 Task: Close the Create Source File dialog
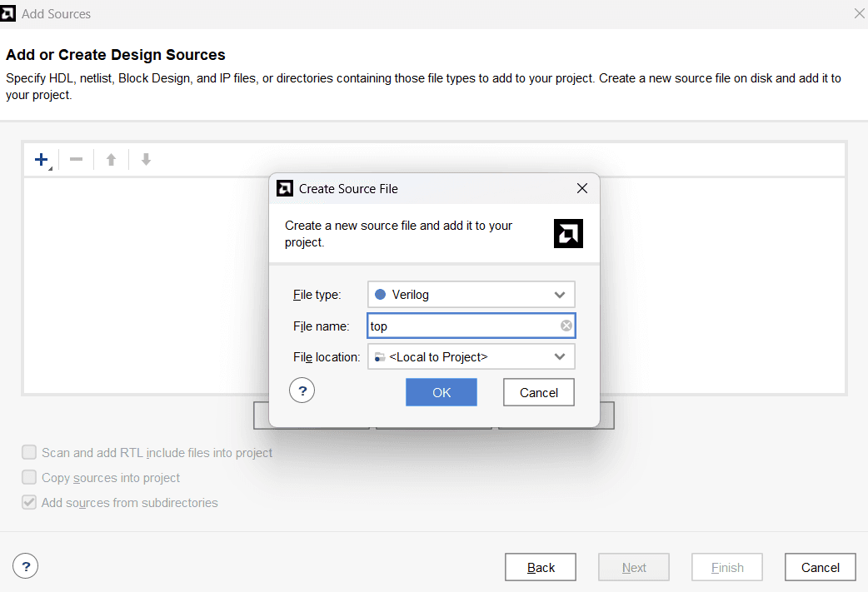(x=582, y=189)
